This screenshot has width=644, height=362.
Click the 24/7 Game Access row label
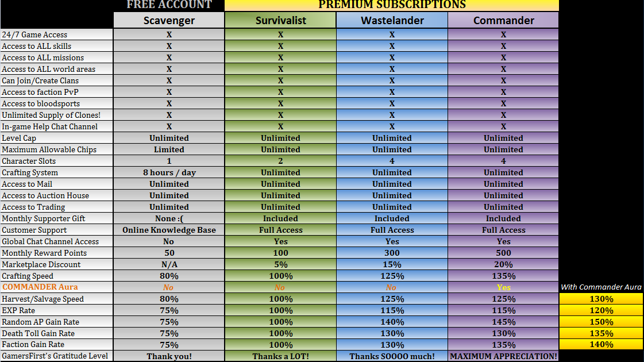[x=34, y=34]
